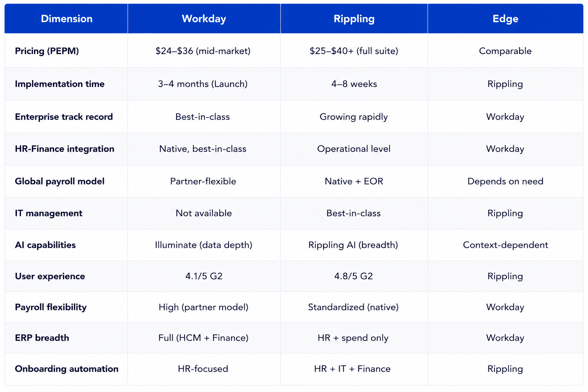Click the "Edge" column header
The image size is (588, 392).
[505, 19]
